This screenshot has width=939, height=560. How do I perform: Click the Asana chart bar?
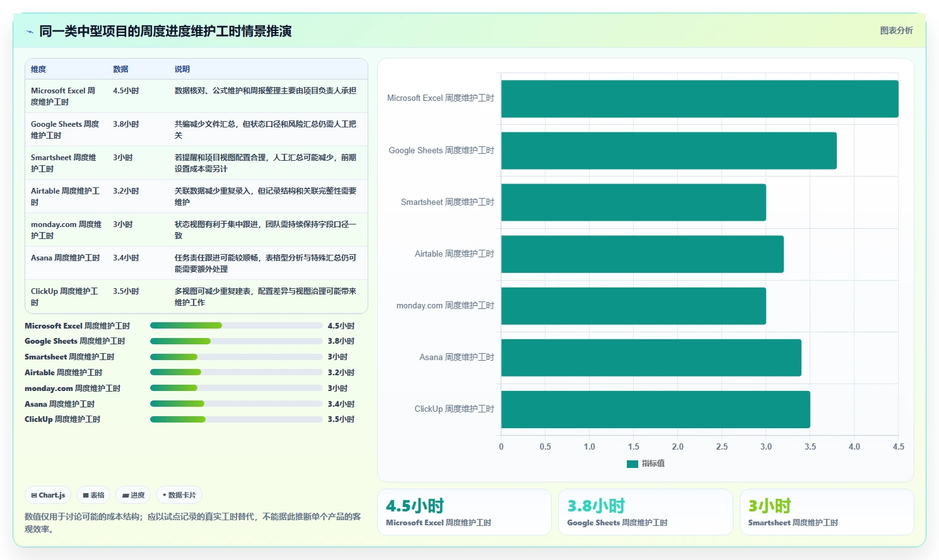(651, 358)
